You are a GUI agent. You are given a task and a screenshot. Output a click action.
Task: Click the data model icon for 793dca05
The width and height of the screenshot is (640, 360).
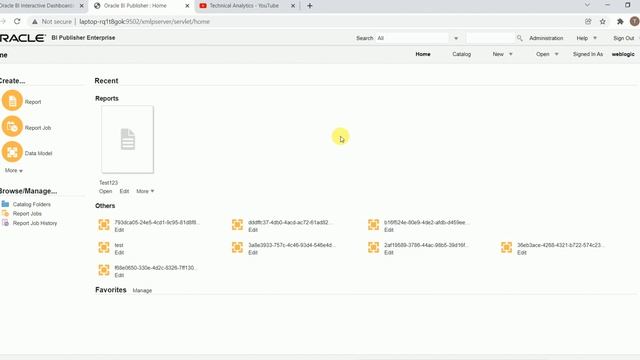click(104, 225)
